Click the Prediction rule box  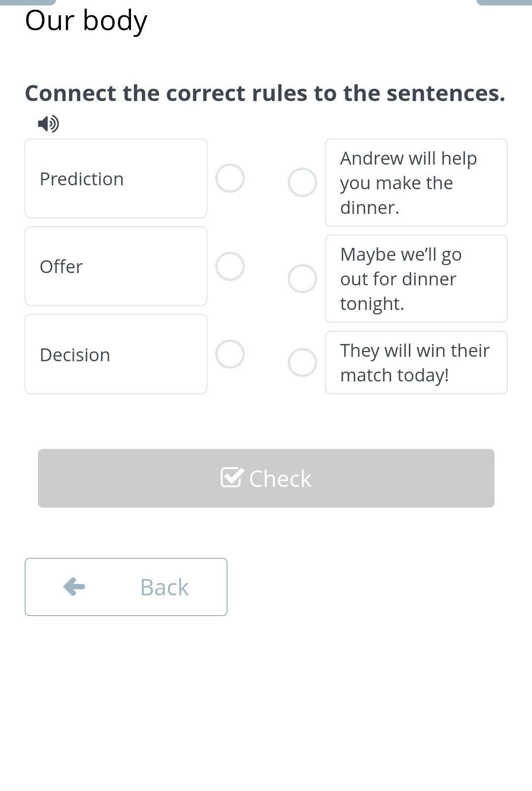(x=116, y=178)
